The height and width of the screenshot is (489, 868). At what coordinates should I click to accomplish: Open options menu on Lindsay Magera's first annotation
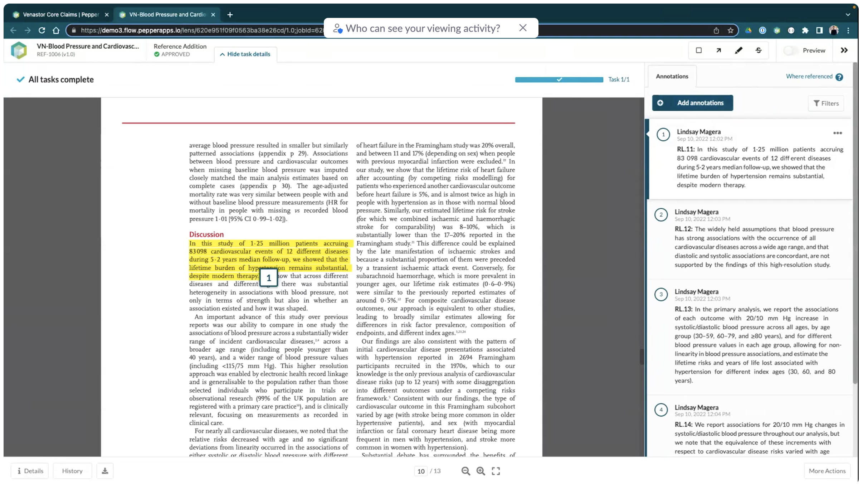pos(837,133)
